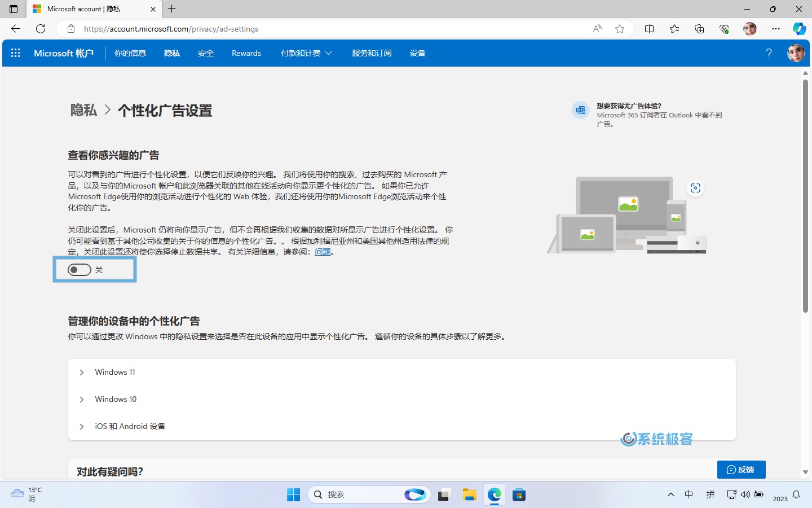812x508 pixels.
Task: Open Edge settings and more menu
Action: pos(776,29)
